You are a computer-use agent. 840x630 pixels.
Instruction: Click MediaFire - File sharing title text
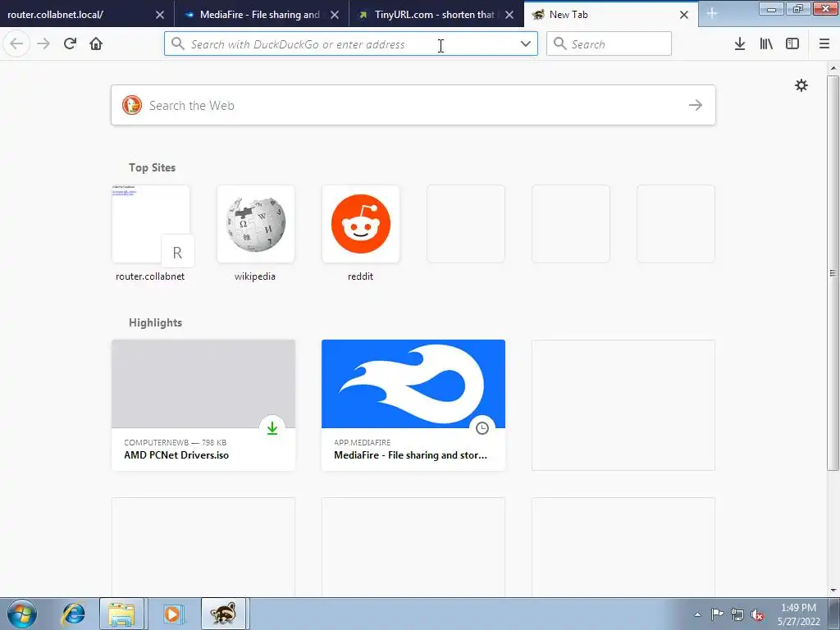click(410, 455)
